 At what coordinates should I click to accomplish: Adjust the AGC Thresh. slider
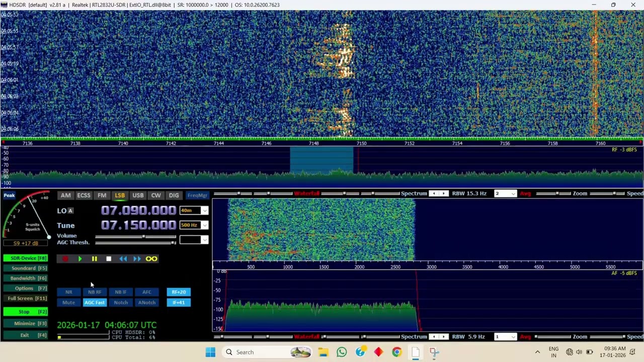click(x=136, y=243)
